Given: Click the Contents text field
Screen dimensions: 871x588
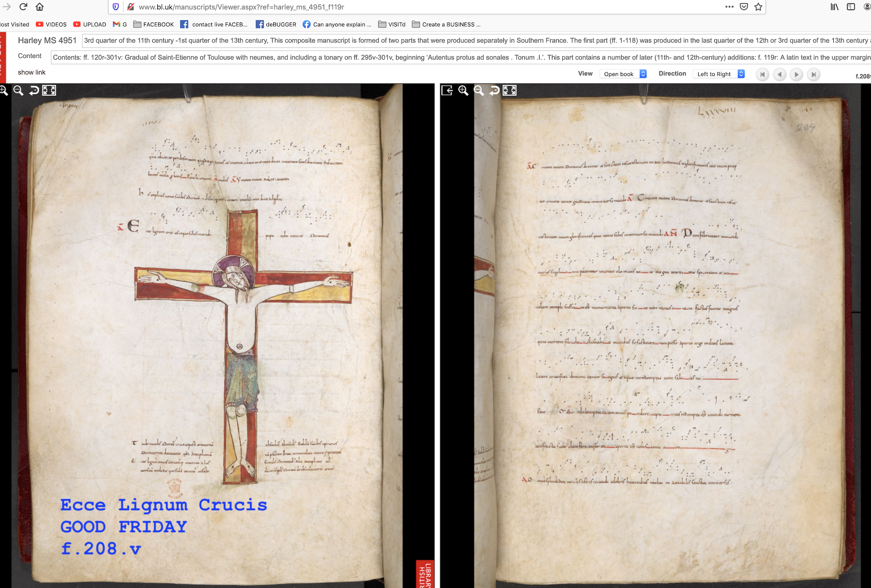Looking at the screenshot, I should [461, 57].
